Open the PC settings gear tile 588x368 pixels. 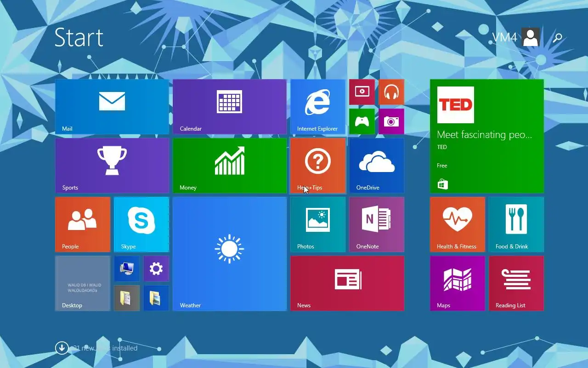point(156,269)
